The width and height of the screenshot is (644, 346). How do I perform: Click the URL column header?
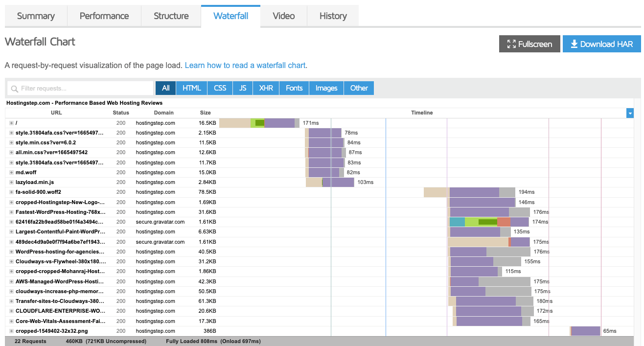click(x=56, y=113)
